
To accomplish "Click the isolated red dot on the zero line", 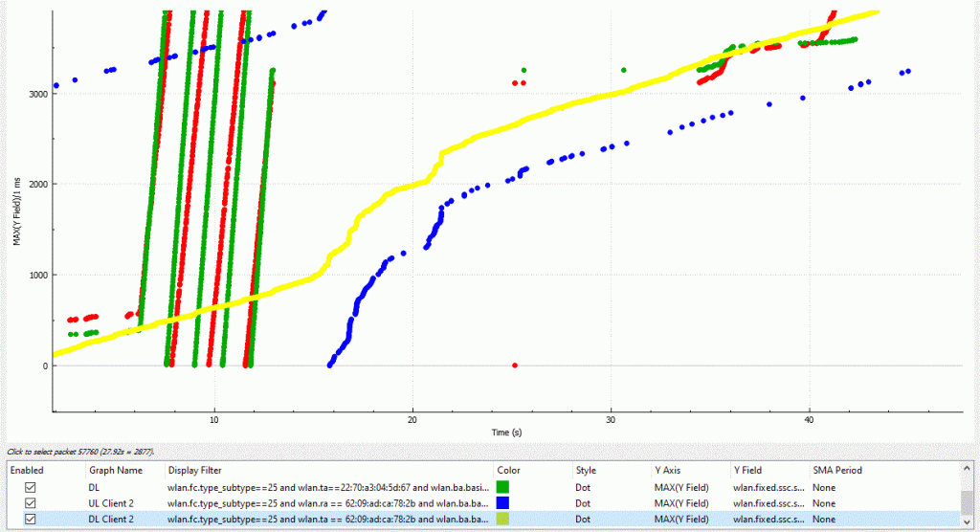I will click(515, 366).
